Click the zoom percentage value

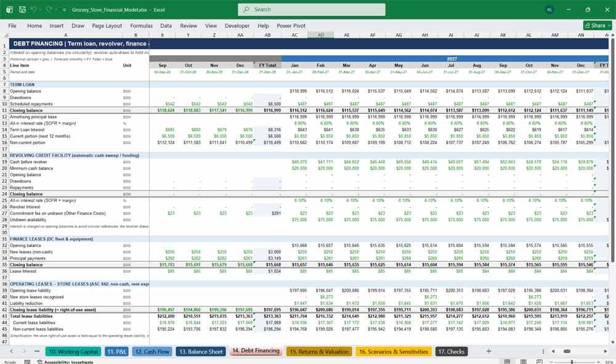pyautogui.click(x=609, y=362)
